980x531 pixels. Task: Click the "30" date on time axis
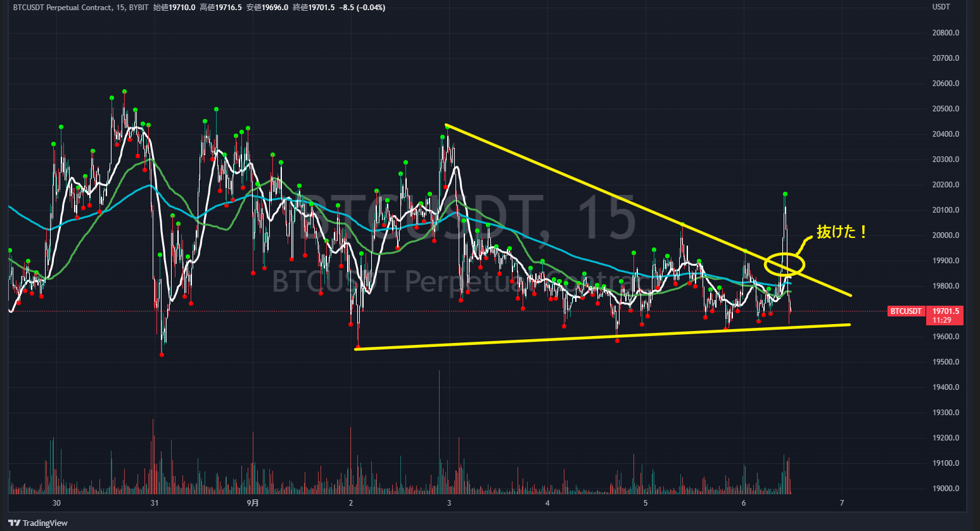(56, 503)
